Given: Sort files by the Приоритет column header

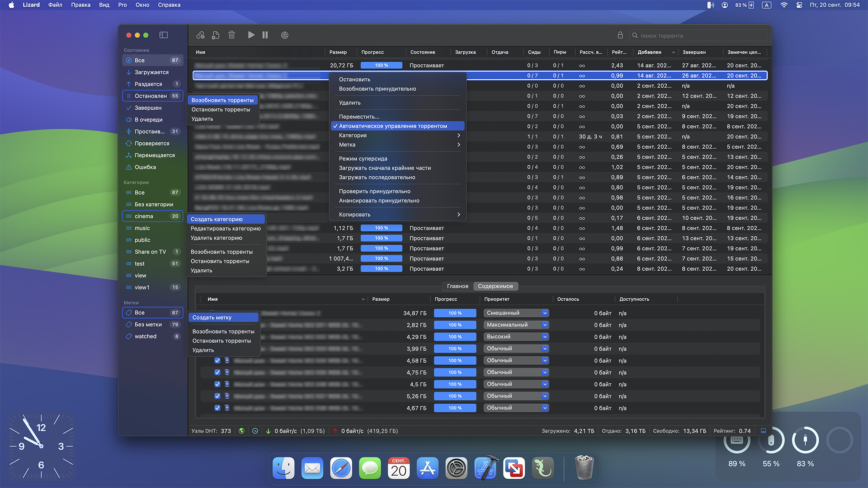Looking at the screenshot, I should [516, 299].
